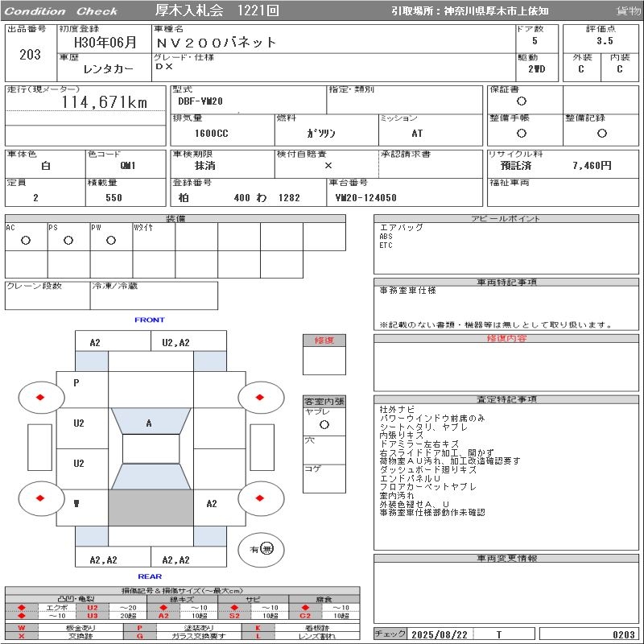Click the front-left wheel diamond marker
The image size is (644, 644).
tap(40, 397)
